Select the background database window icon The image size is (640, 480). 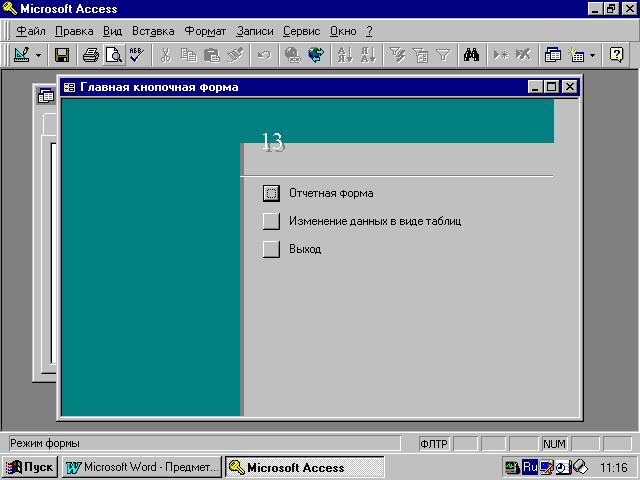46,96
